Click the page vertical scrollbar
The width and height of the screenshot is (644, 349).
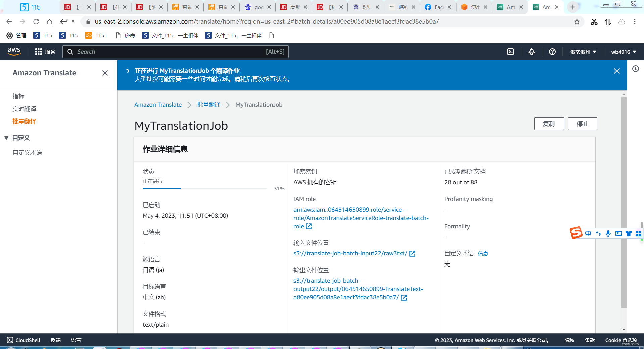624,202
